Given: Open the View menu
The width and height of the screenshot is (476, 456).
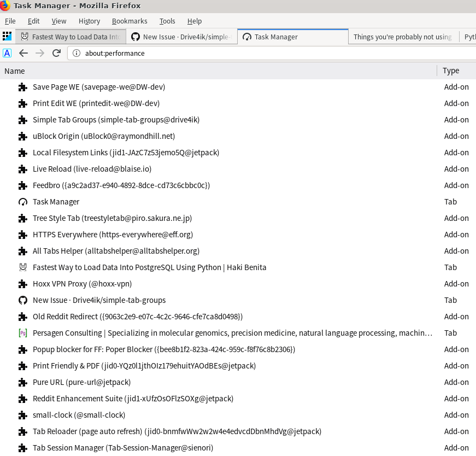Looking at the screenshot, I should point(58,21).
